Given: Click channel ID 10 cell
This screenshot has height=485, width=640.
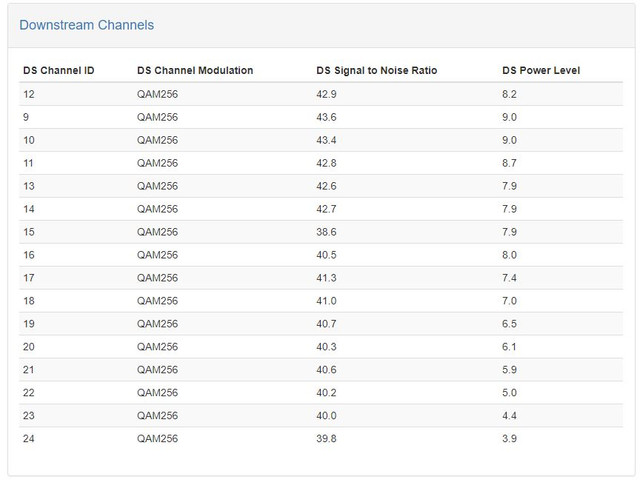Looking at the screenshot, I should (29, 140).
